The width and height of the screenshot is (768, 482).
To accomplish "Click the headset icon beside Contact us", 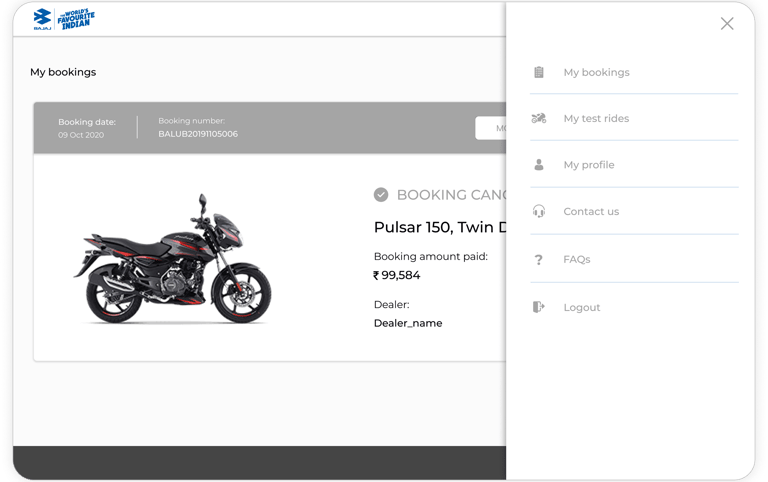I will [x=539, y=211].
